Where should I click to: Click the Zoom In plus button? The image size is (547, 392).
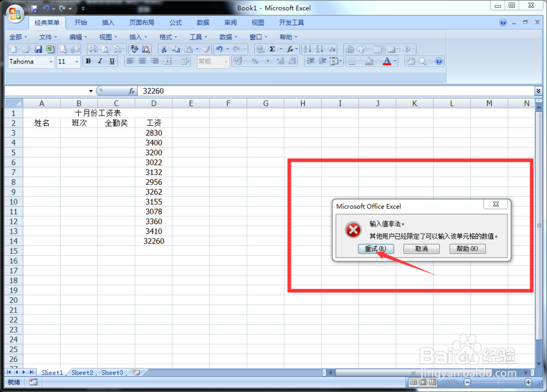(528, 382)
